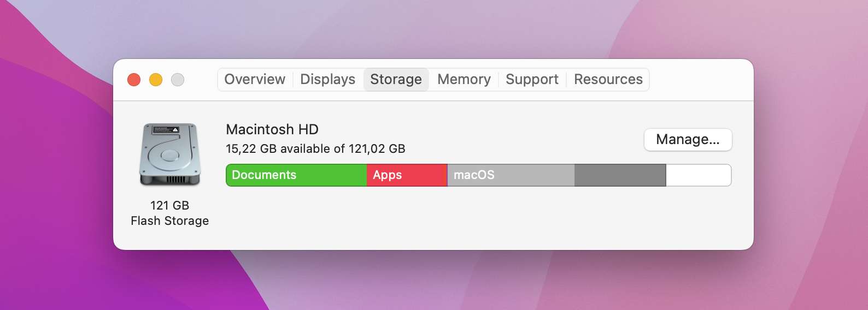This screenshot has width=868, height=310.
Task: Minimize the window with the yellow button
Action: (156, 80)
